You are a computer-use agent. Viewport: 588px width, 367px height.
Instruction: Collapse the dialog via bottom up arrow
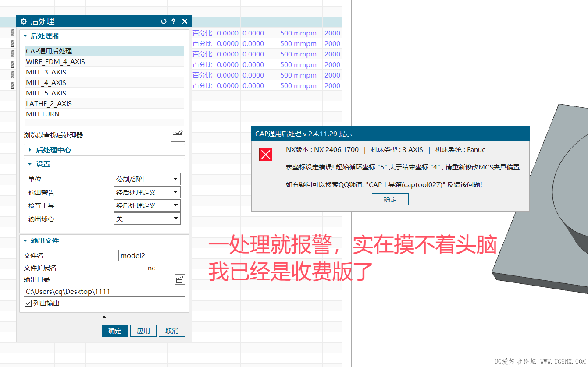point(104,317)
